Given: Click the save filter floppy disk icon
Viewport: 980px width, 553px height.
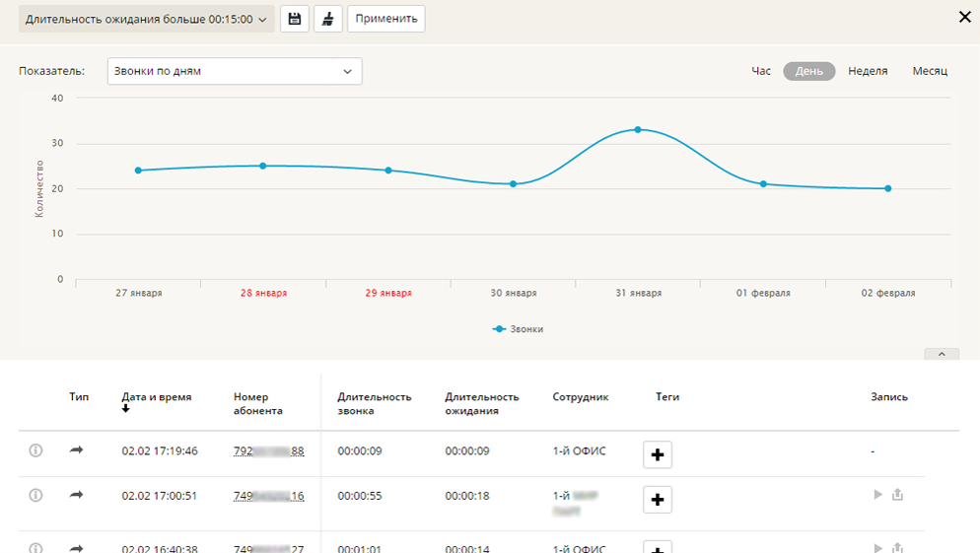Looking at the screenshot, I should tap(295, 19).
